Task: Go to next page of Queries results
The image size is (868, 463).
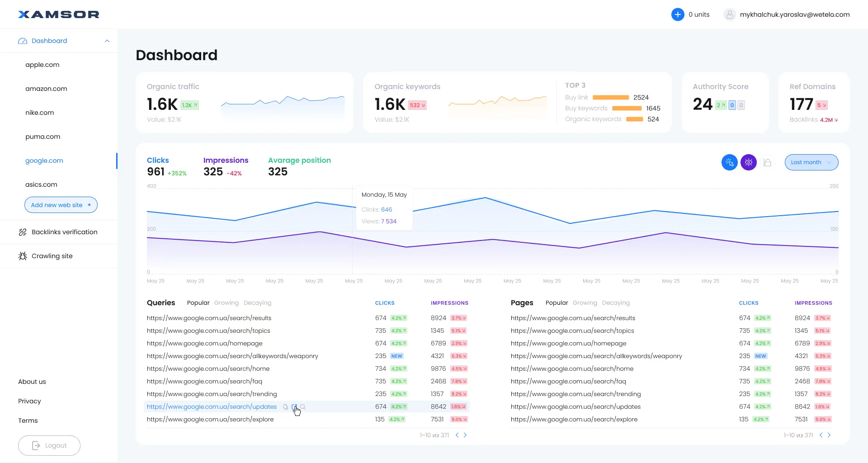Action: tap(466, 435)
